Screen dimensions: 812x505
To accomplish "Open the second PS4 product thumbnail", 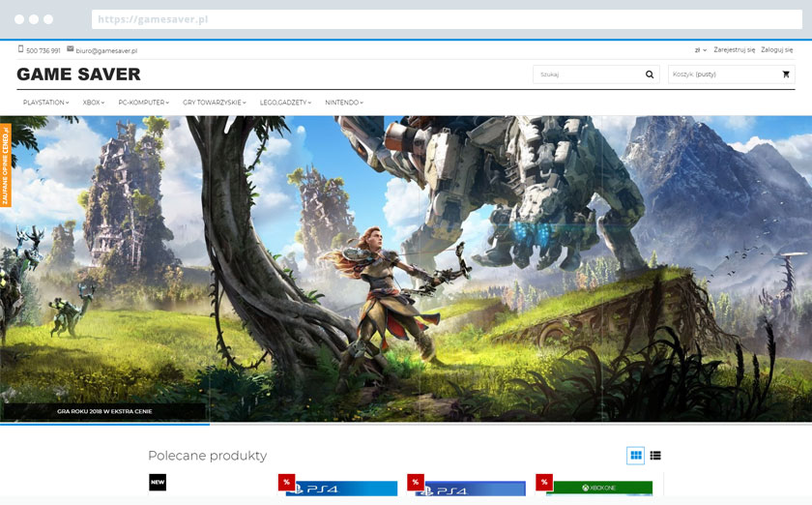I will point(470,489).
